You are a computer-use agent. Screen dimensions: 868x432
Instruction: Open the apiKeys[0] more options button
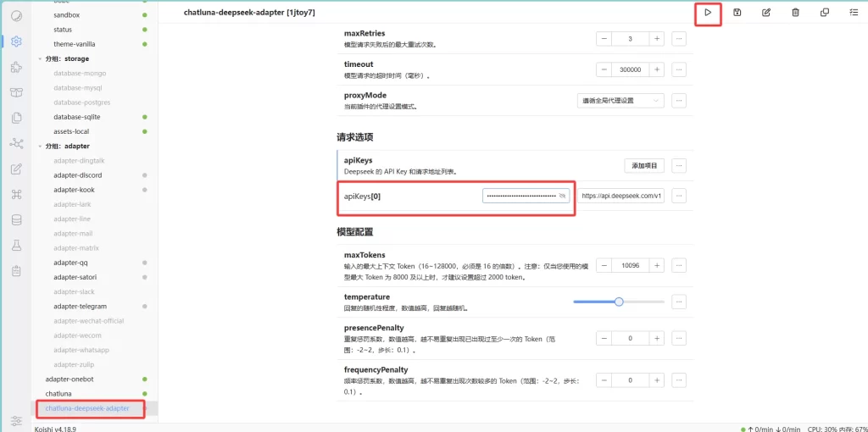tap(679, 196)
